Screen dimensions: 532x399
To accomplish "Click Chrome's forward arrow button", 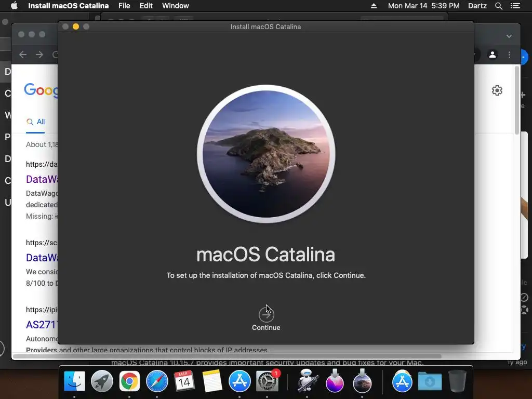I will pos(39,55).
